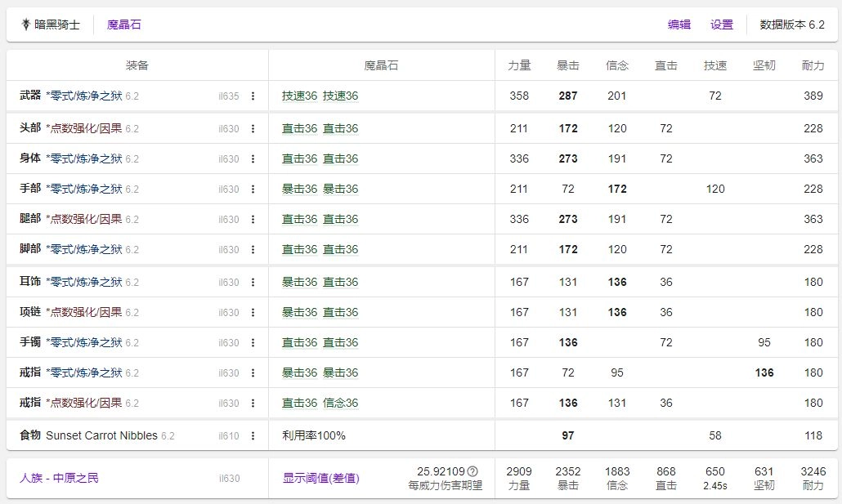Click 技速36 materia on weapon row
The image size is (842, 504).
[x=299, y=96]
